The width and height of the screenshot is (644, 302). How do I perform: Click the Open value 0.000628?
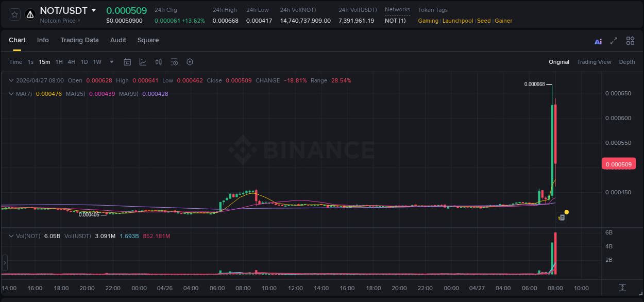pos(99,80)
